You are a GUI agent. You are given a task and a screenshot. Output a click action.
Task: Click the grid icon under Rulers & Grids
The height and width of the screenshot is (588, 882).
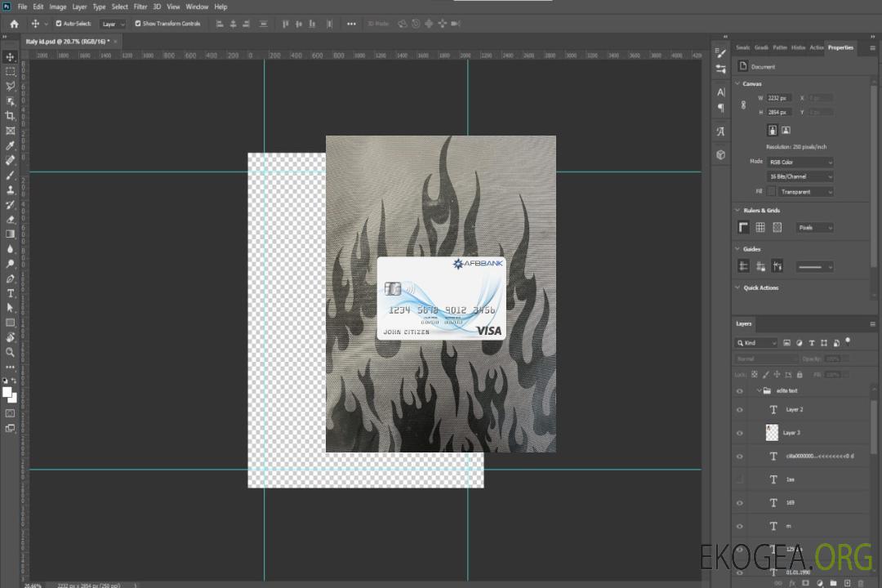click(x=760, y=228)
